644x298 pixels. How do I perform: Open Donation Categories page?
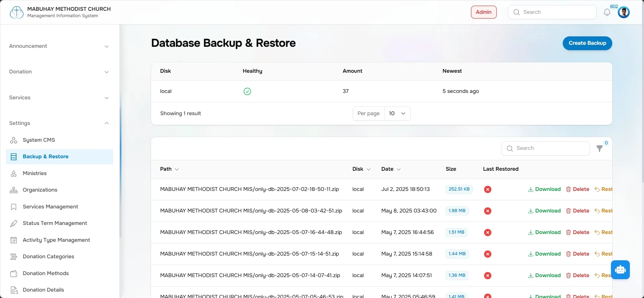point(59,257)
